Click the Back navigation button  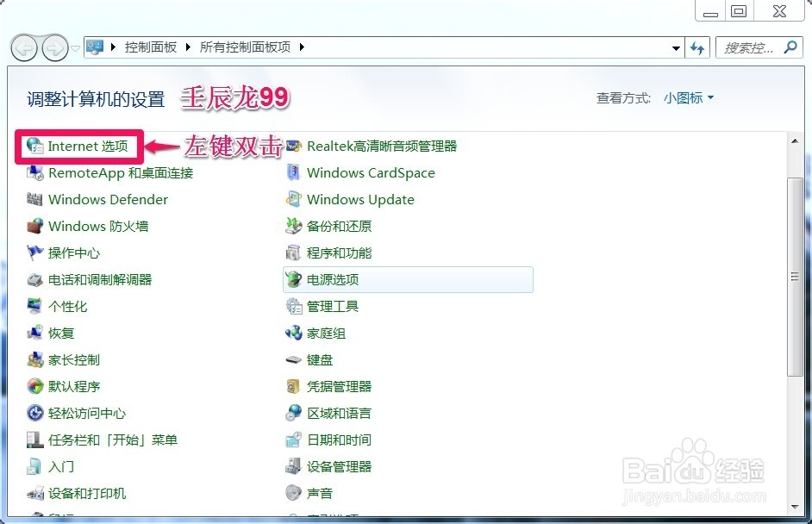click(24, 48)
